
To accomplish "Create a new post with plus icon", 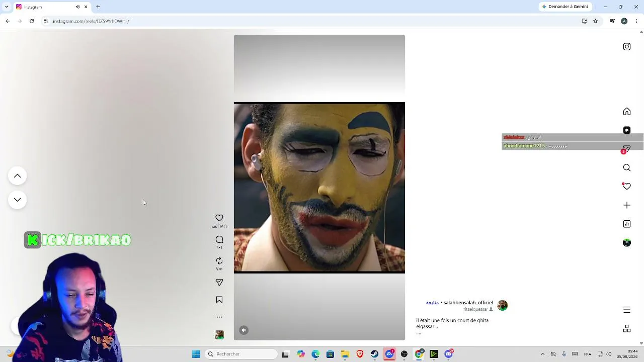I will (x=627, y=205).
